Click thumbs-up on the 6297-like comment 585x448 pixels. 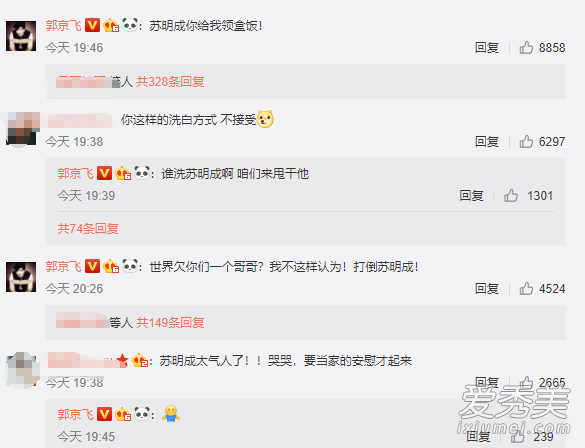[x=526, y=141]
